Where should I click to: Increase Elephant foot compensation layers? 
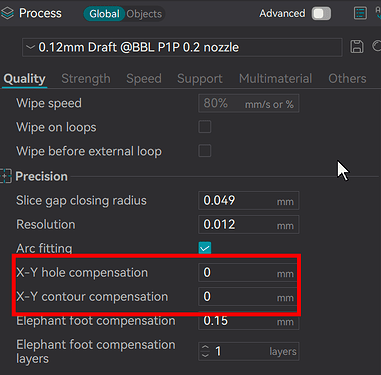point(205,347)
